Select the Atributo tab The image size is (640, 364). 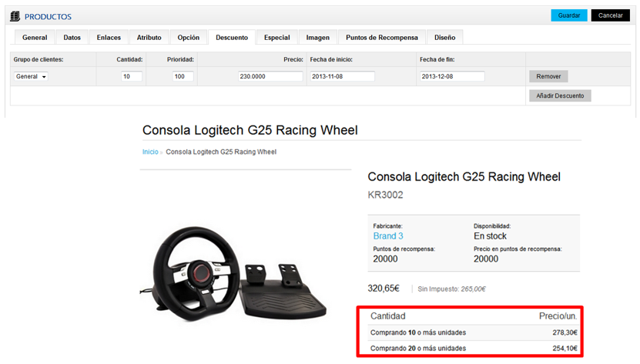pos(149,38)
